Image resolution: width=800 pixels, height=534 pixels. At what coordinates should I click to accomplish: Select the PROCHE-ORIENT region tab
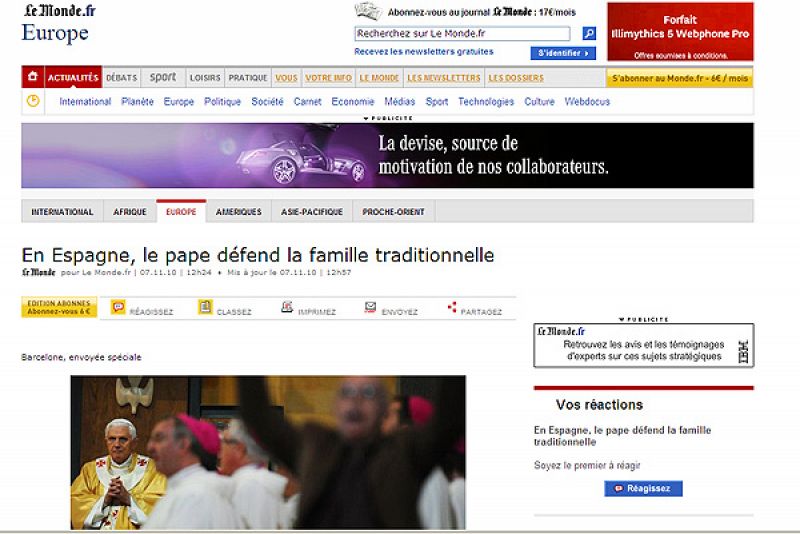point(393,212)
